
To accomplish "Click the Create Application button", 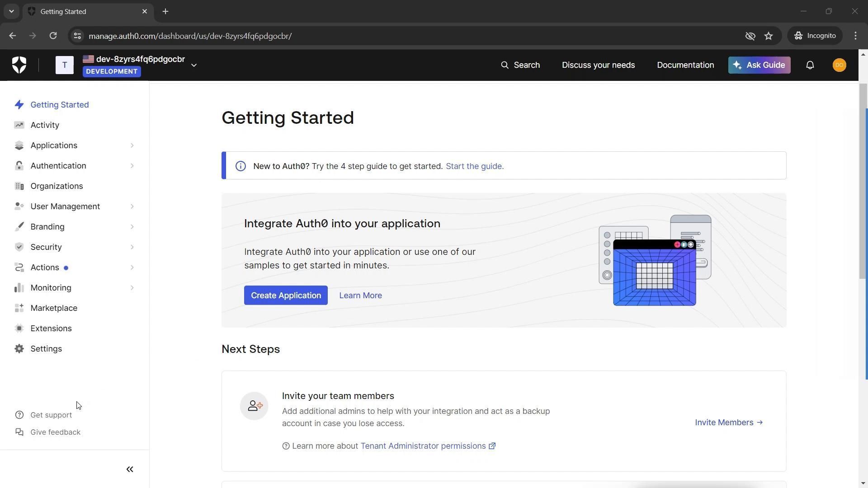I will [286, 296].
